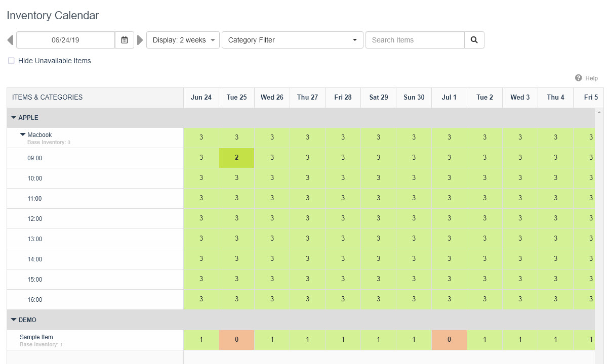
Task: Collapse the Macbook item rows
Action: pyautogui.click(x=23, y=134)
